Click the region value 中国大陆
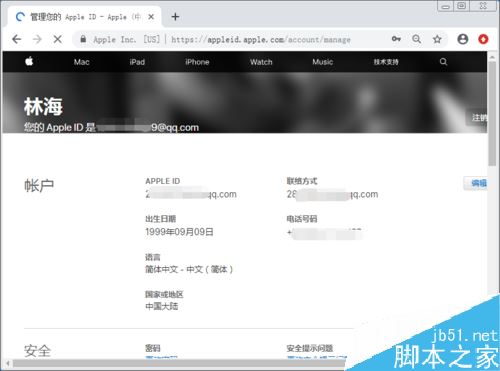 click(162, 306)
